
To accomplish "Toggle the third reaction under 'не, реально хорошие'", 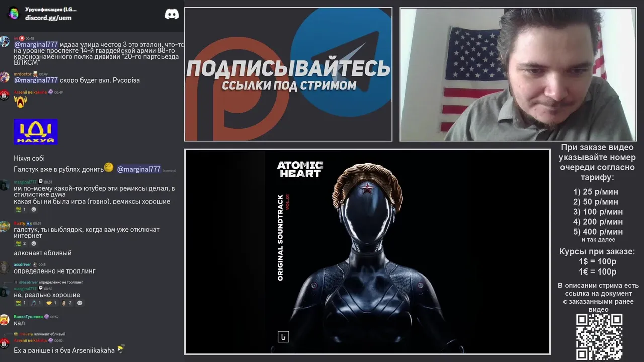I will click(x=51, y=303).
